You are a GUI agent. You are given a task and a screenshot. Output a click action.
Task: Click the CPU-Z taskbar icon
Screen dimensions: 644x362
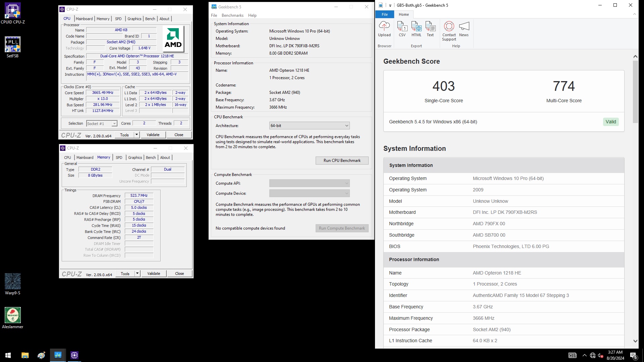[74, 355]
